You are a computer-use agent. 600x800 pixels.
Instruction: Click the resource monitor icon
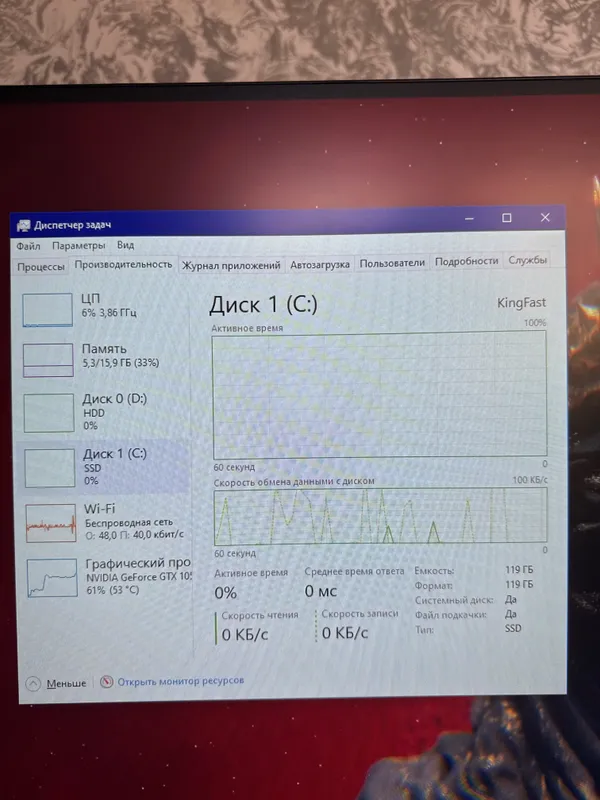point(106,682)
